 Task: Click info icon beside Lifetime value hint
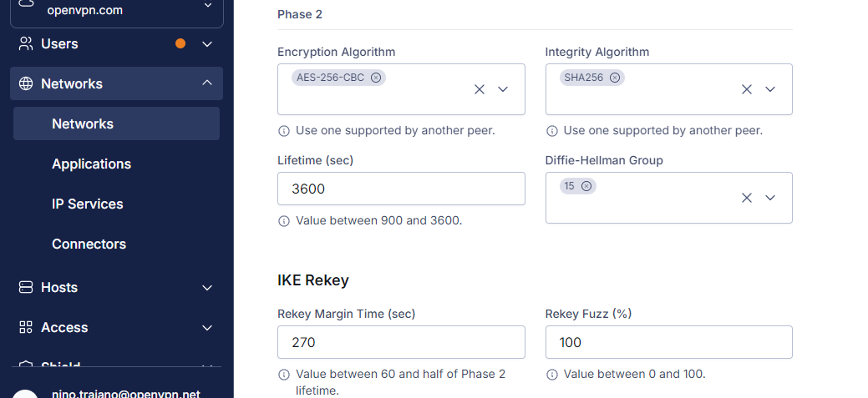283,221
